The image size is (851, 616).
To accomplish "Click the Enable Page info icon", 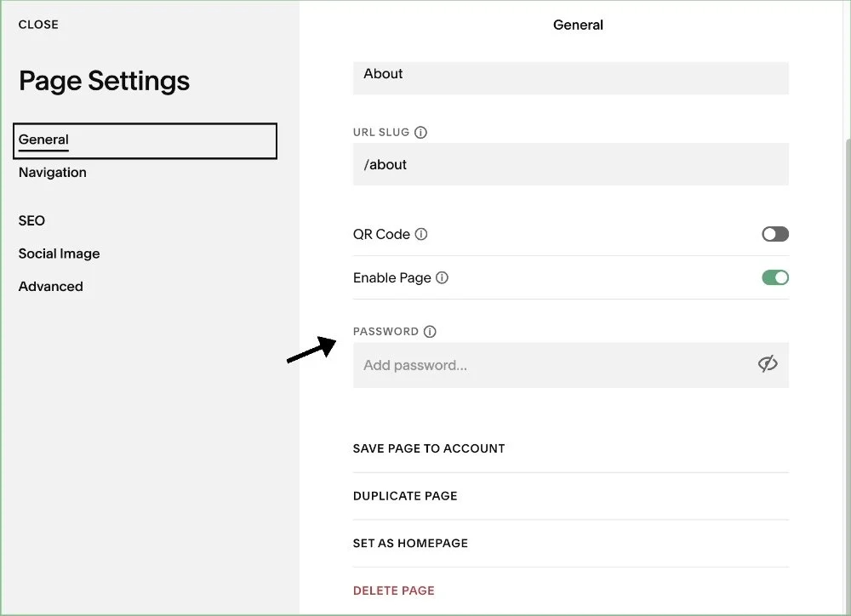I will (443, 278).
